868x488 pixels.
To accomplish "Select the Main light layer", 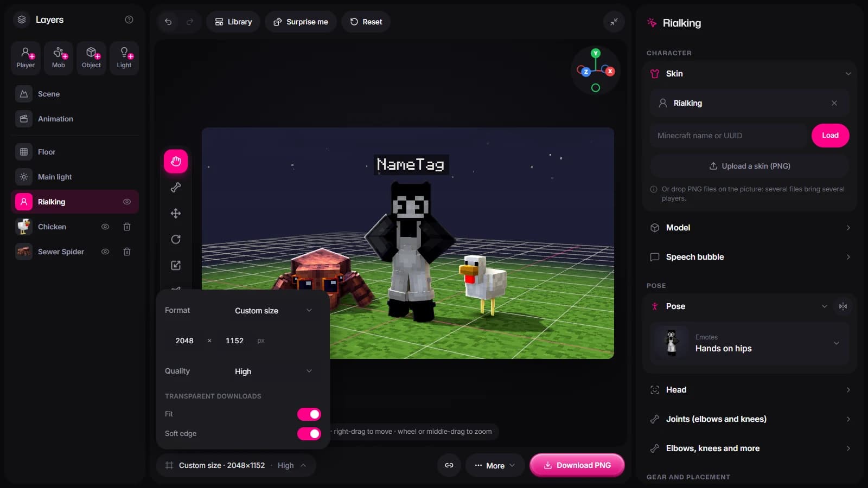I will (x=75, y=177).
